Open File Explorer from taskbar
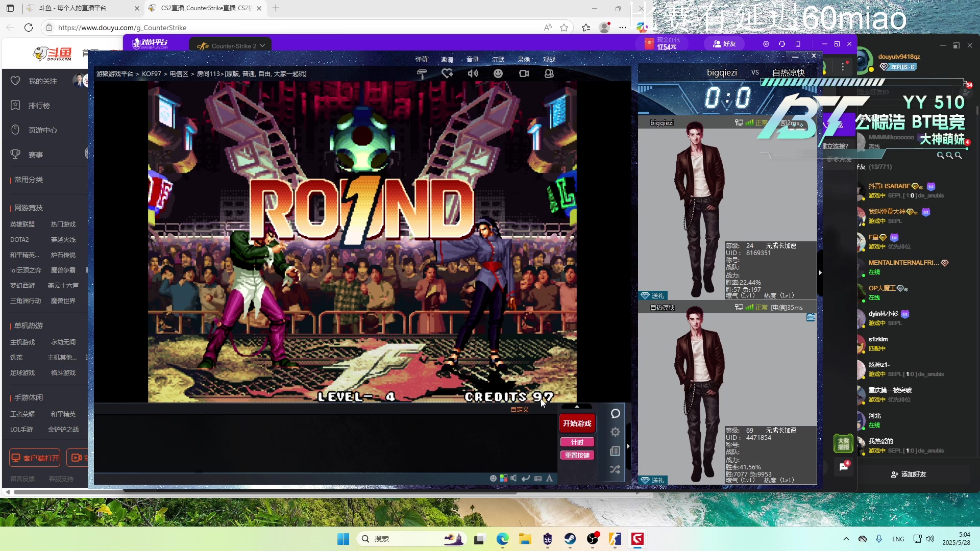Screen dimensions: 980x551 525,539
